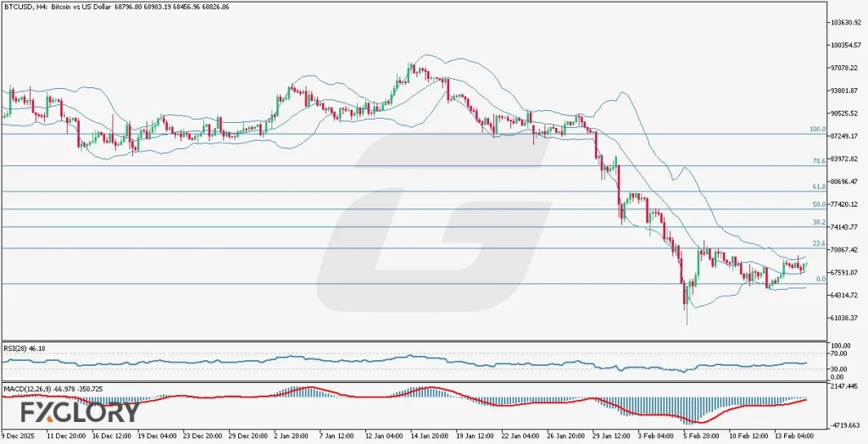Click the 9 Dec 2025 date label

[17, 436]
